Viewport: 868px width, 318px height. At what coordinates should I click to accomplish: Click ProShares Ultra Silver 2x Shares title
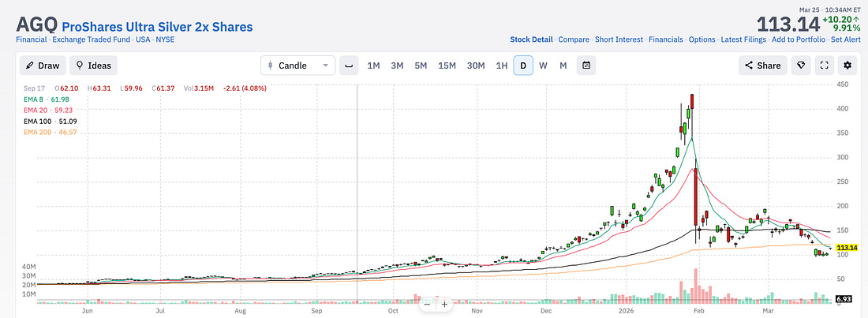click(x=157, y=27)
